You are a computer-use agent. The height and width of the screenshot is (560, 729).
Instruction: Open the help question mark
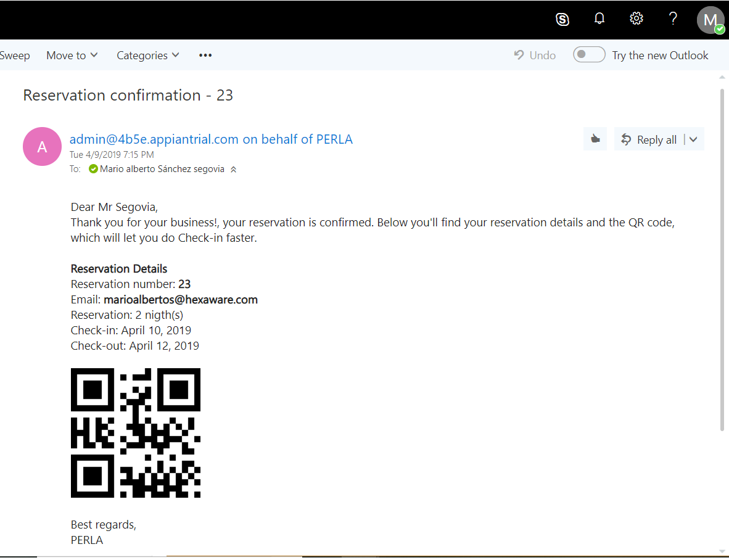pos(673,19)
